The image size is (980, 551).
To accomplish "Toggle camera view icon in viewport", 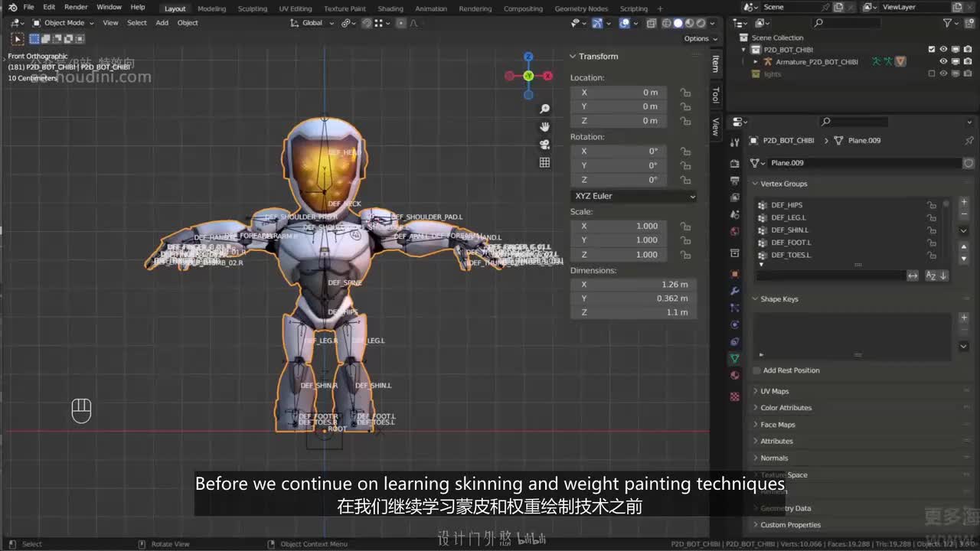I will (545, 145).
